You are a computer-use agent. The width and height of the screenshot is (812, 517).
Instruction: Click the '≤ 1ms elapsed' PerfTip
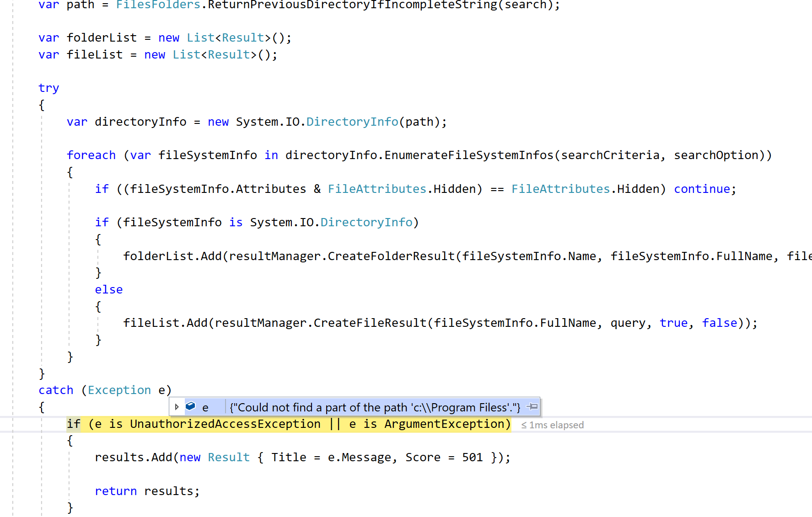[x=553, y=425]
